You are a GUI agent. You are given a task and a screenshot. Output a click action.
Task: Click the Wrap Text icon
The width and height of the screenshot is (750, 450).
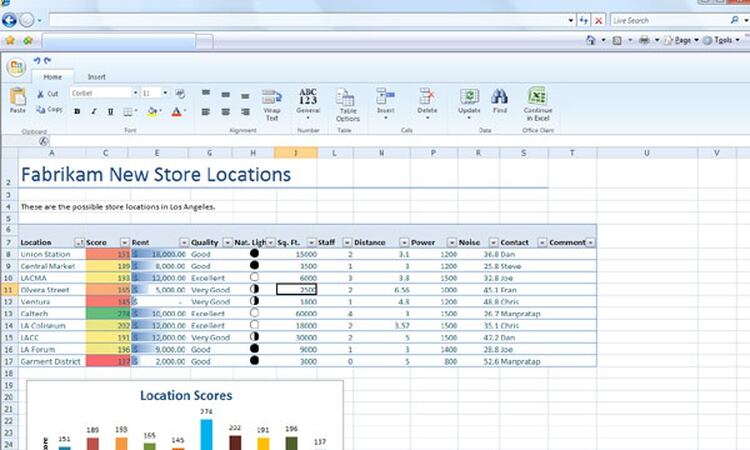point(271,98)
